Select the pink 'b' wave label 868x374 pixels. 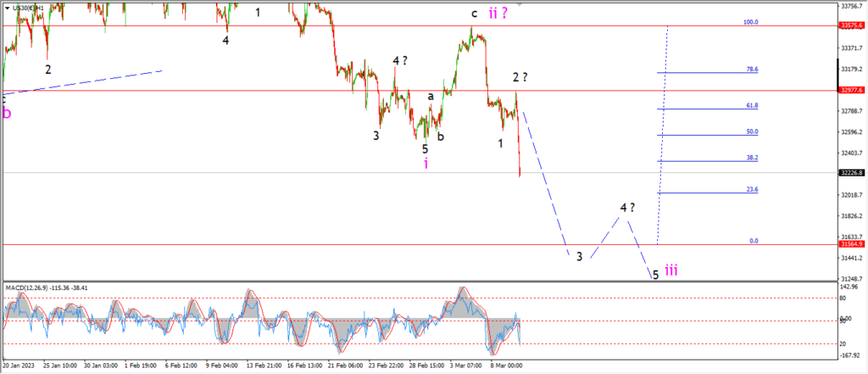click(x=7, y=114)
